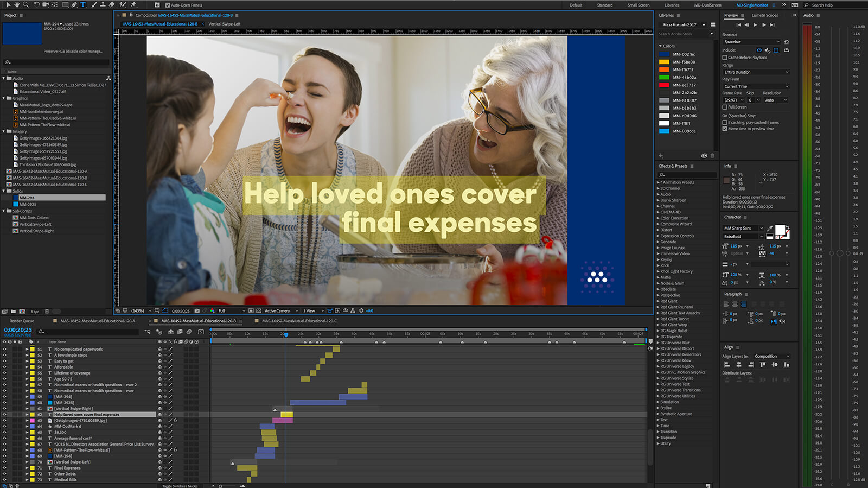Viewport: 868px width, 488px height.
Task: Open the Lumetri Scopes tab
Action: [x=764, y=15]
